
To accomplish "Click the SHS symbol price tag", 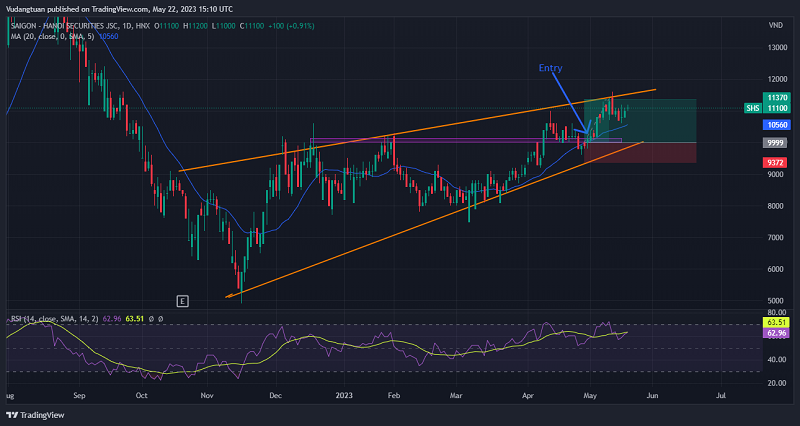I will point(752,108).
